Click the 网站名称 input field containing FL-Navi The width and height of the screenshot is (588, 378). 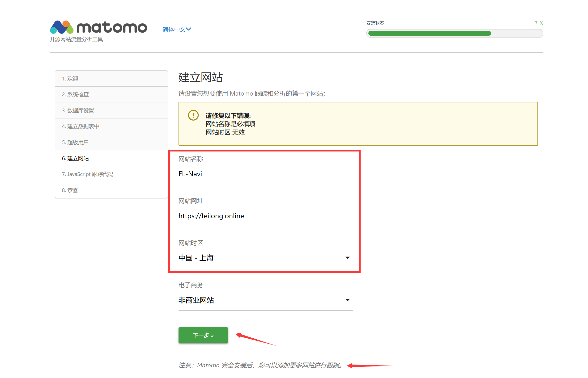[x=265, y=174]
